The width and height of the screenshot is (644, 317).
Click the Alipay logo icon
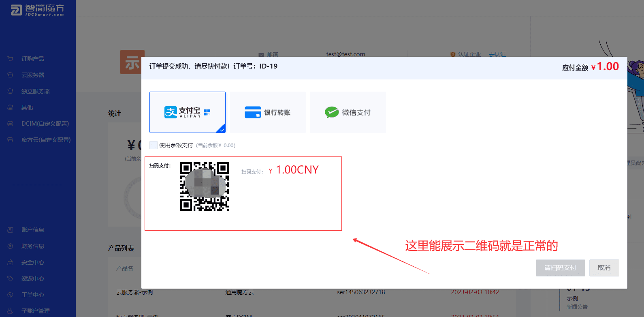[171, 112]
